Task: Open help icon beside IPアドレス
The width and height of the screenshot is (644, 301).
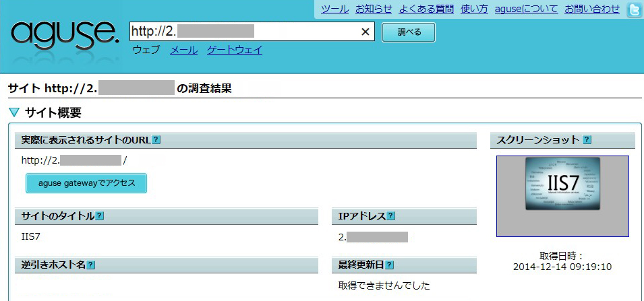Action: click(x=390, y=216)
